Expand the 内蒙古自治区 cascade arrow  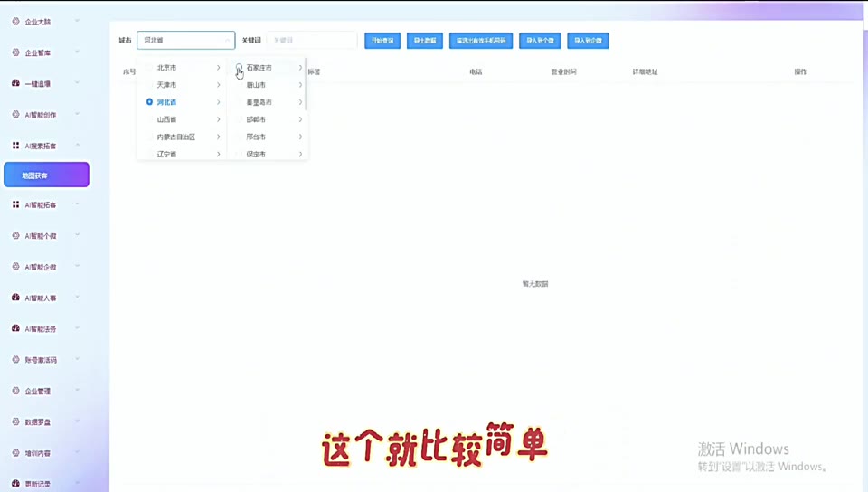pyautogui.click(x=219, y=137)
